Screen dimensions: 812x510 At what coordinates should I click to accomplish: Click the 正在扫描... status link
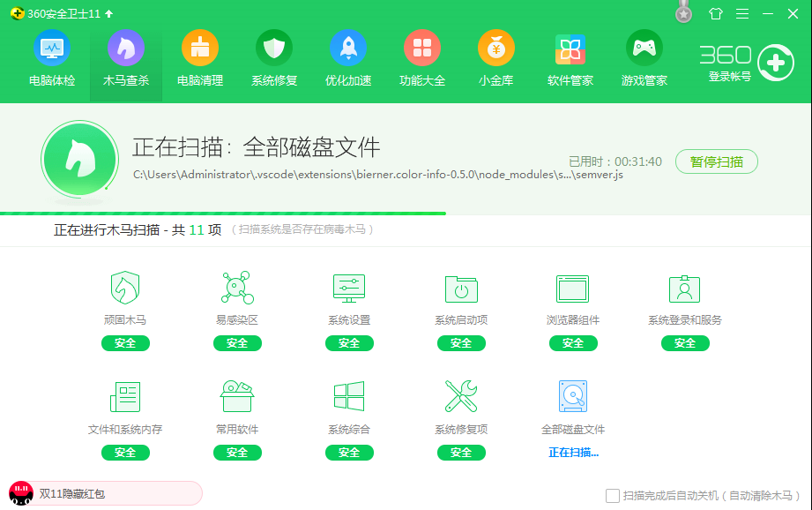(573, 453)
